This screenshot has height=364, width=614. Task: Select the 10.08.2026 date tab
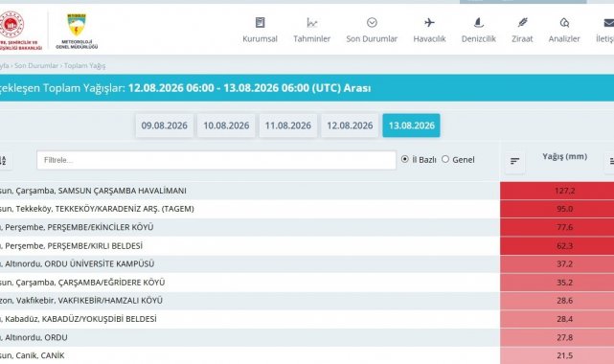(x=226, y=125)
